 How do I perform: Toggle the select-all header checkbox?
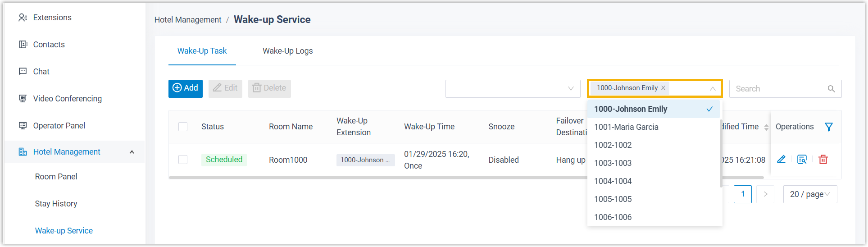tap(183, 127)
